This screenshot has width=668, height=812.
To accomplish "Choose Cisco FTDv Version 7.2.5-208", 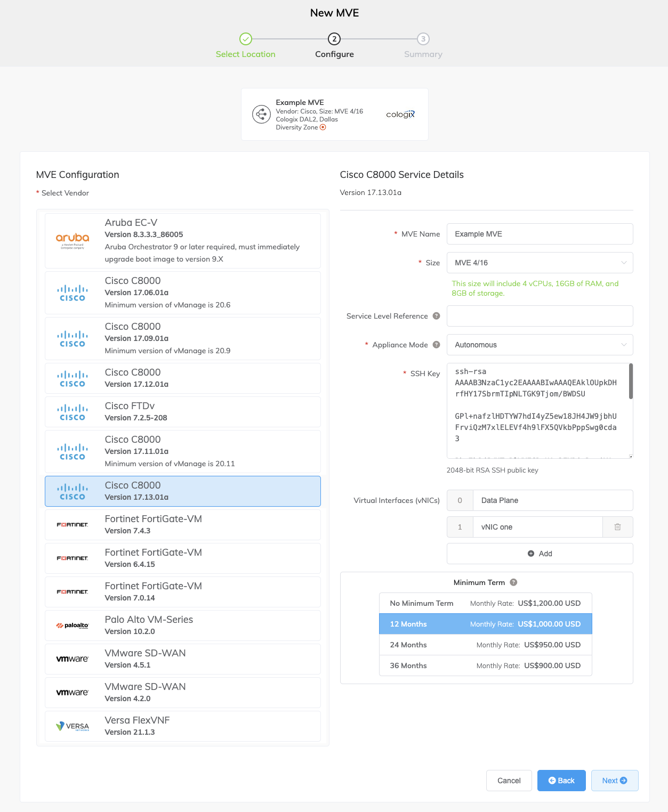I will click(182, 412).
